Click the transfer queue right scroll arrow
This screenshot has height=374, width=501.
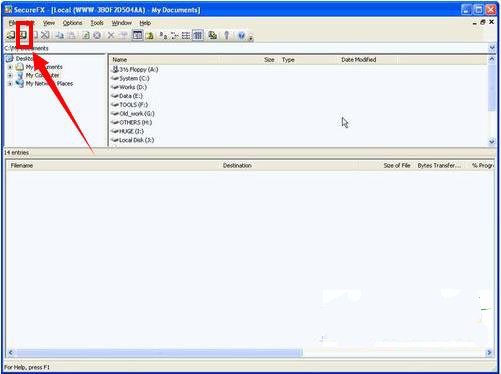(x=489, y=352)
